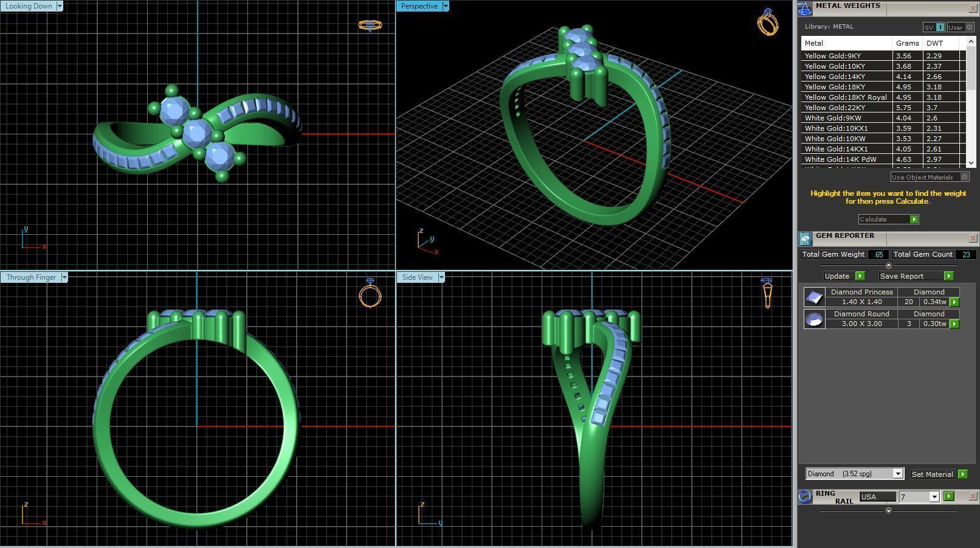Click green arrow beside Calculate

coord(914,219)
